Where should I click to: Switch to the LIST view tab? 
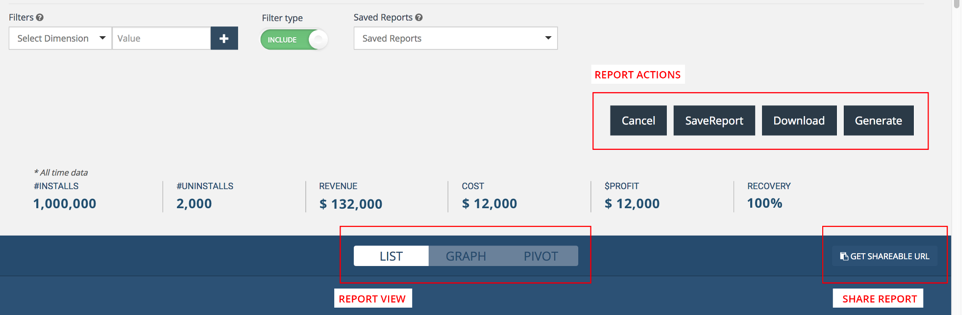pyautogui.click(x=391, y=256)
